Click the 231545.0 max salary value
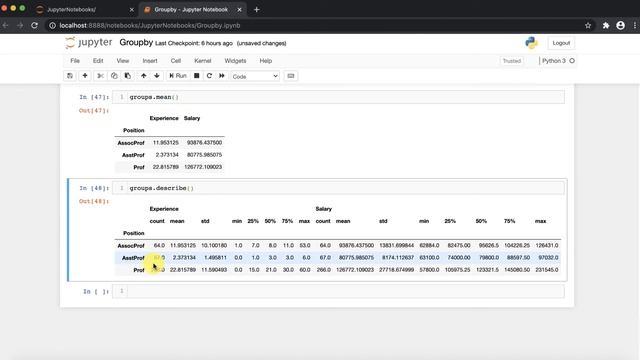 (547, 270)
